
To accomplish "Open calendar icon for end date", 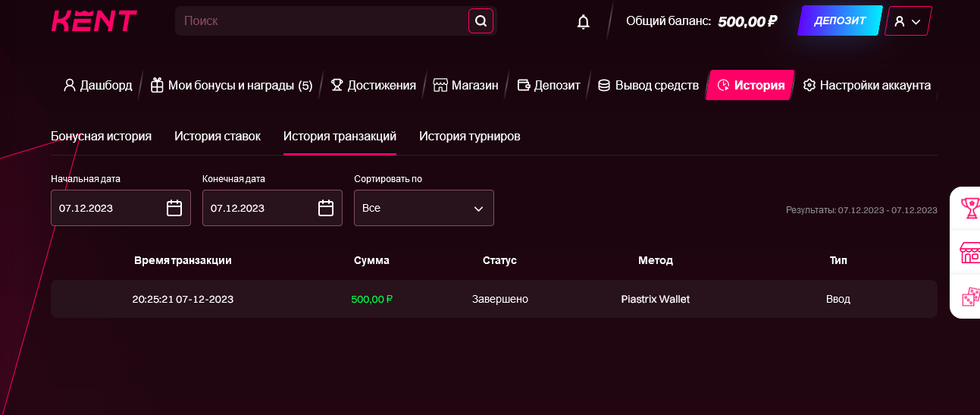I will [x=326, y=208].
